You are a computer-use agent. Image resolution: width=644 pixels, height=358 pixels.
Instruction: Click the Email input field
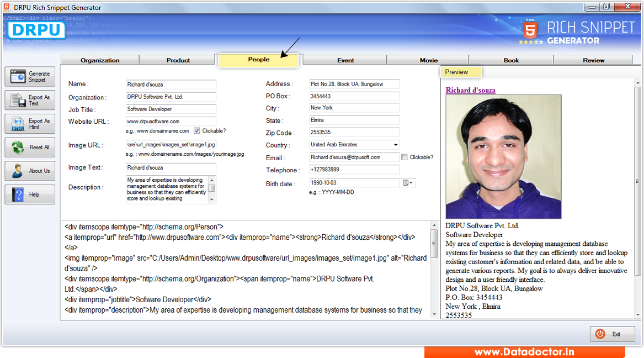tap(354, 157)
